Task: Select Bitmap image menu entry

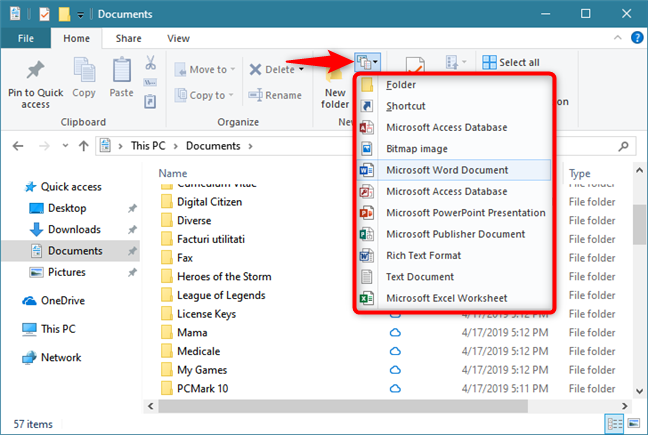Action: [x=454, y=149]
